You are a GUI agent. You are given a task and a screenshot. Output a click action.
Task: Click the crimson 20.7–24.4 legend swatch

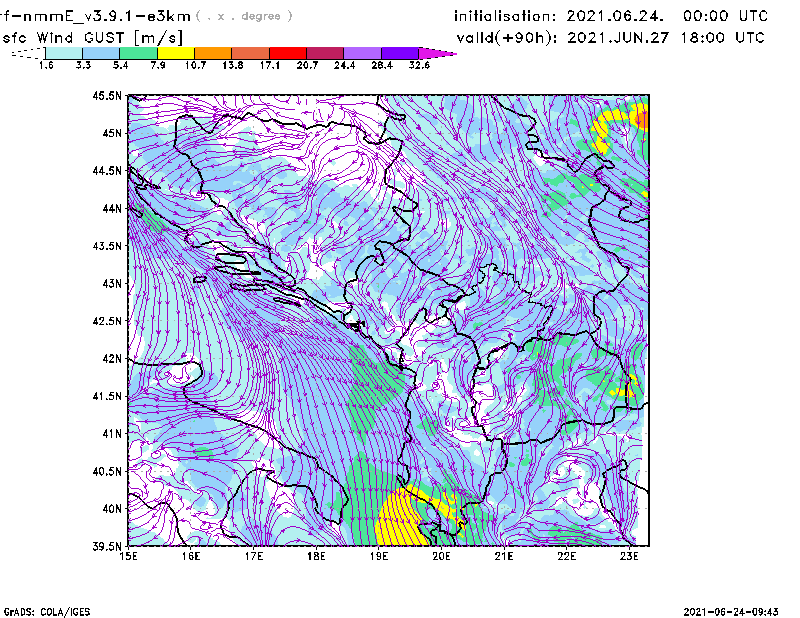click(x=325, y=53)
